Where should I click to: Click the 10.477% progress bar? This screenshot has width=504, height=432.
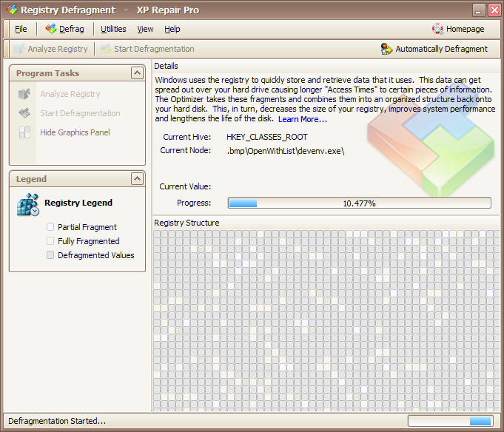(x=360, y=203)
